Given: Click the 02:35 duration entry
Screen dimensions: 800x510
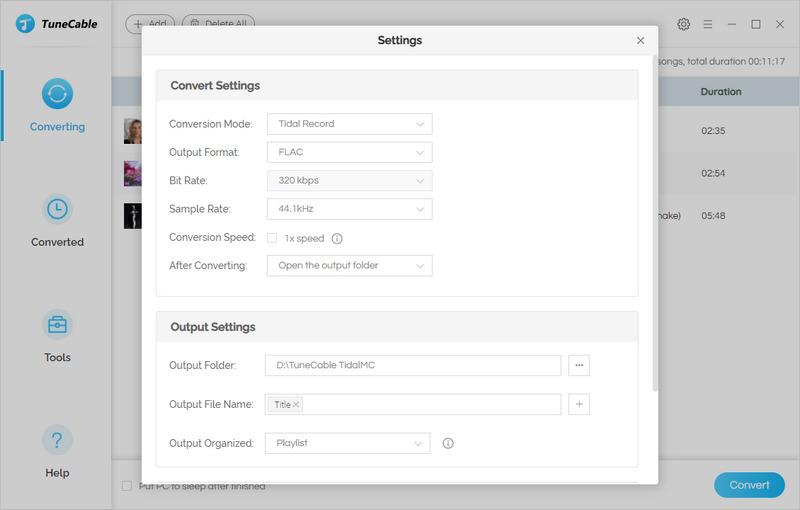Looking at the screenshot, I should coord(713,131).
